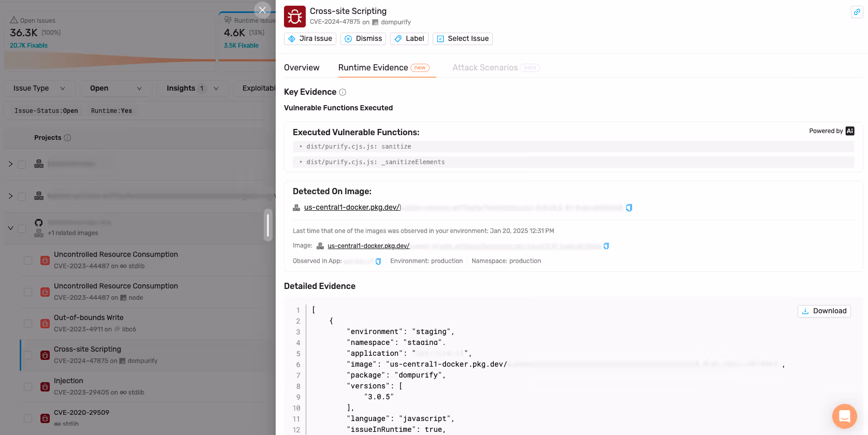Click severity icon of CVE-2020-29509 row

click(45, 418)
